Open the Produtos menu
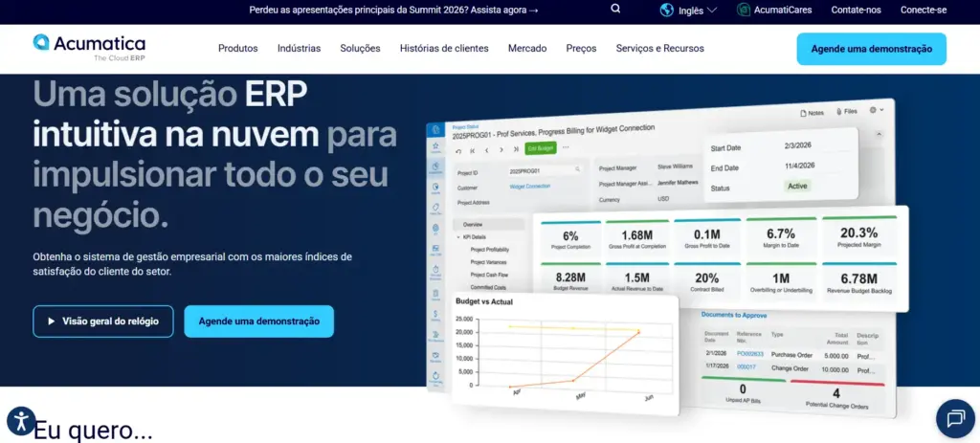The height and width of the screenshot is (443, 980). click(238, 48)
